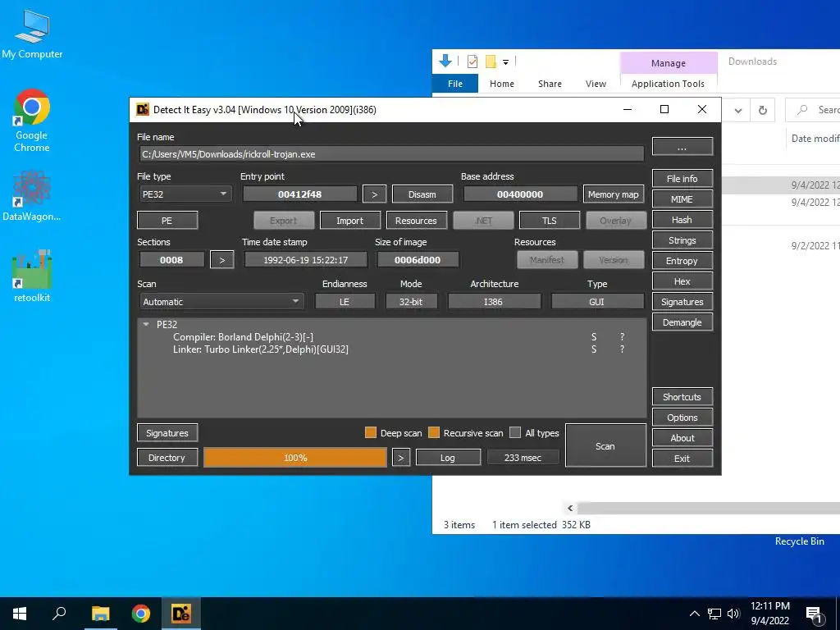This screenshot has height=630, width=840.
Task: Open the network tray icon
Action: (x=714, y=614)
